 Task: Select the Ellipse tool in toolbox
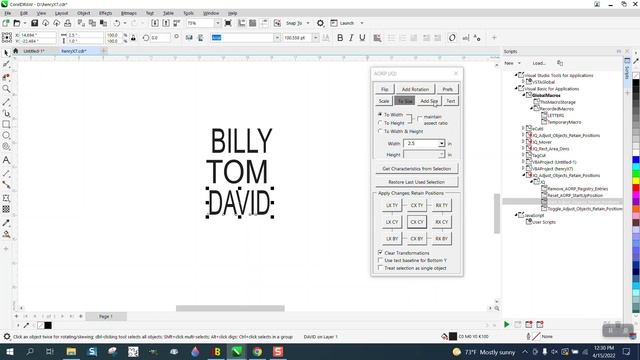6,135
